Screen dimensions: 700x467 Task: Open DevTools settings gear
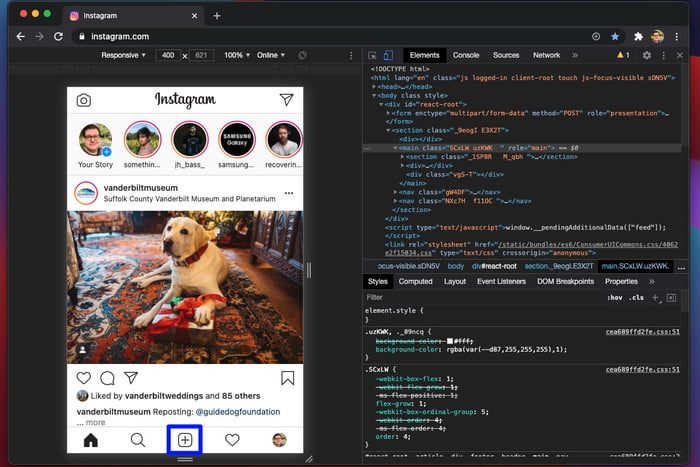[646, 55]
